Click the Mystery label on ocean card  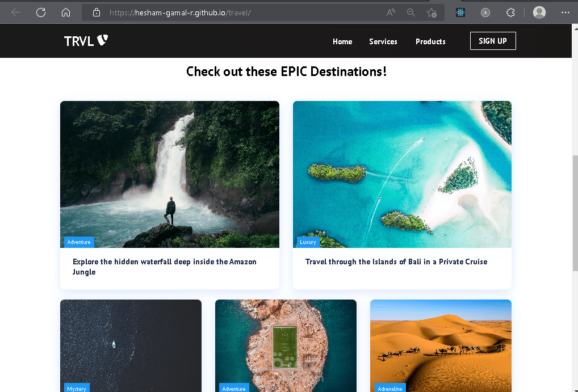pos(76,388)
